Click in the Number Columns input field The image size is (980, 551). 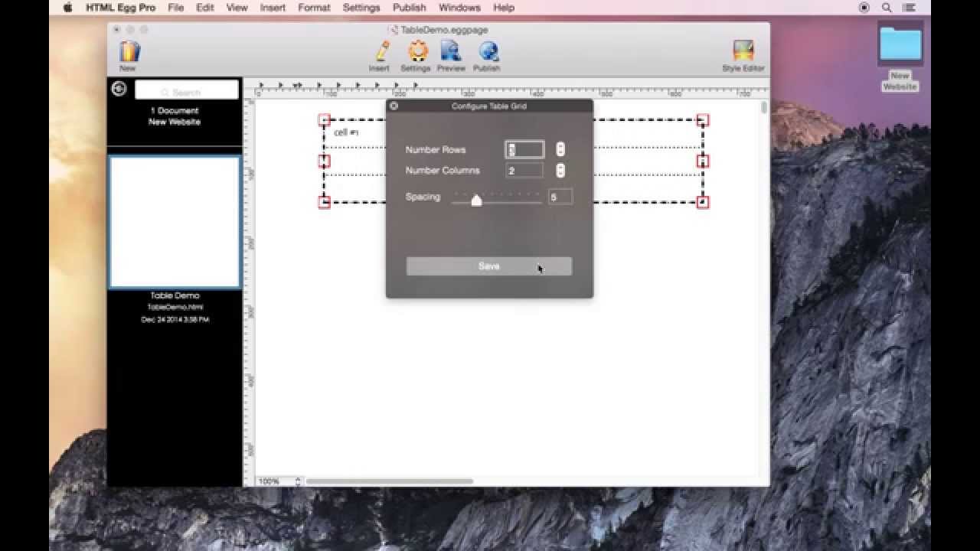[524, 170]
